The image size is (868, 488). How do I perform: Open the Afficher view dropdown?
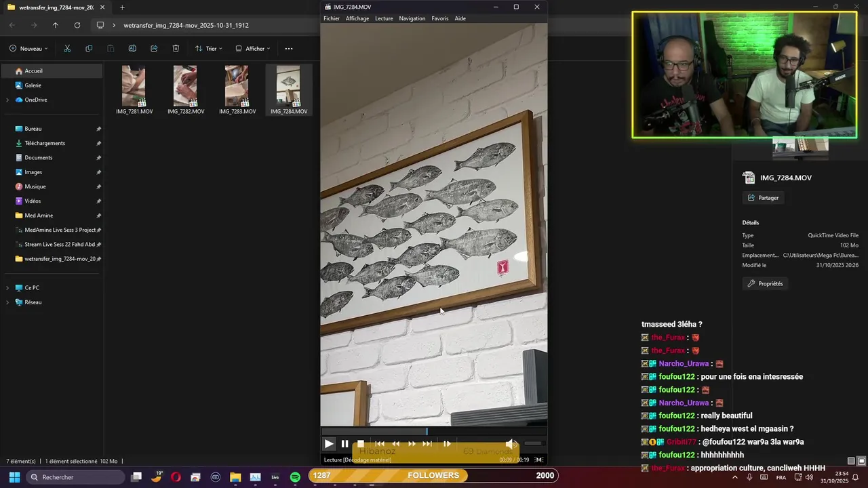[252, 49]
